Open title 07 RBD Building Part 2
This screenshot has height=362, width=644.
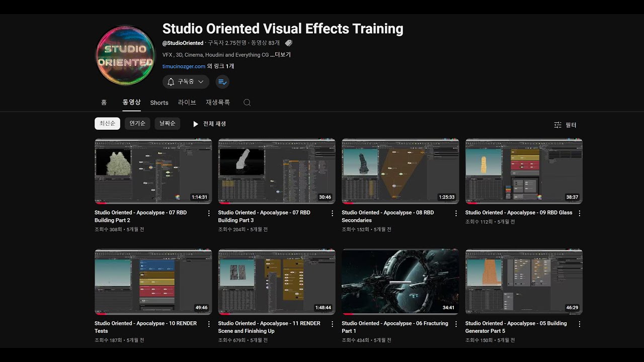coord(140,216)
